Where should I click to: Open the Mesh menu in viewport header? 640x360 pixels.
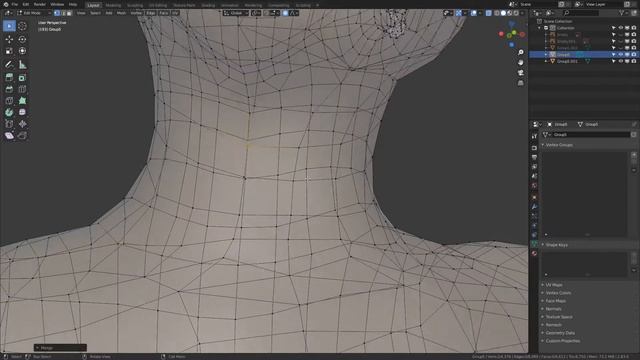click(x=122, y=13)
